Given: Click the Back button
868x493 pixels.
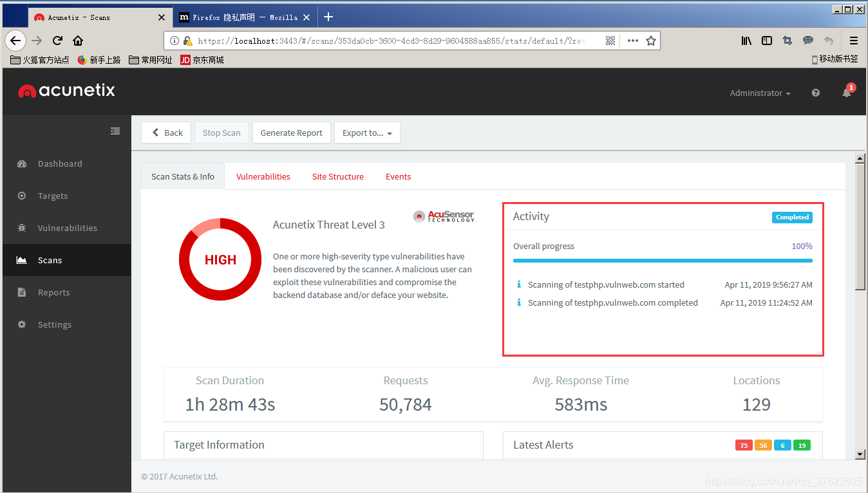Looking at the screenshot, I should pos(166,133).
